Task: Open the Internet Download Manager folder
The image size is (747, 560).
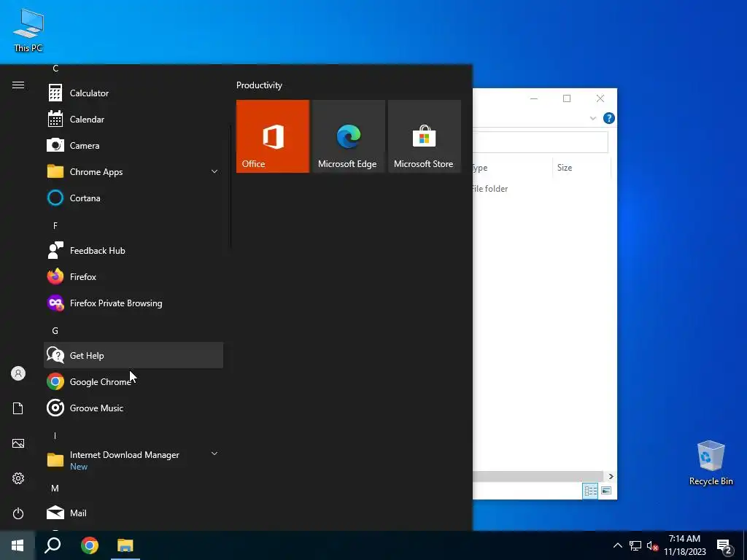Action: (133, 460)
